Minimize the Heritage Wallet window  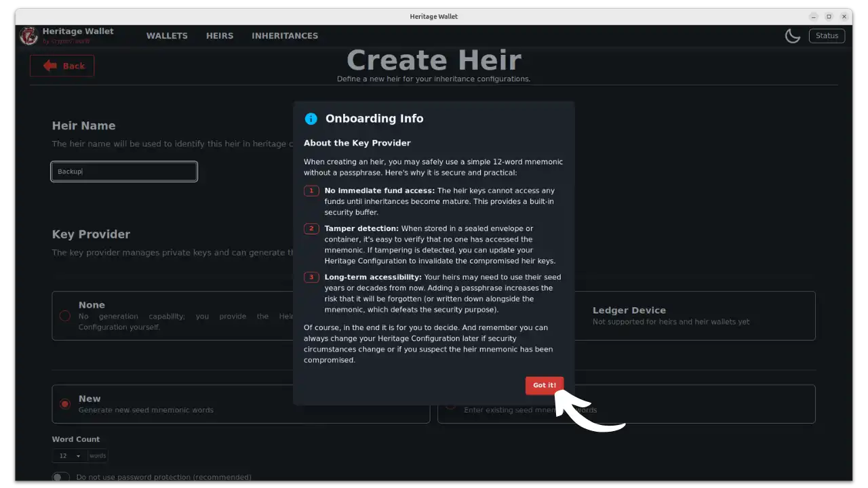(813, 16)
